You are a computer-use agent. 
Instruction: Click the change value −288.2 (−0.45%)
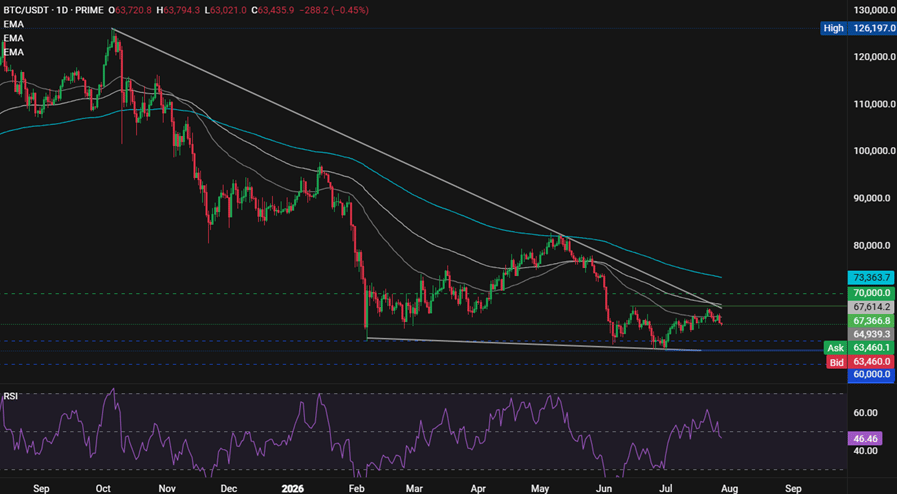[336, 10]
